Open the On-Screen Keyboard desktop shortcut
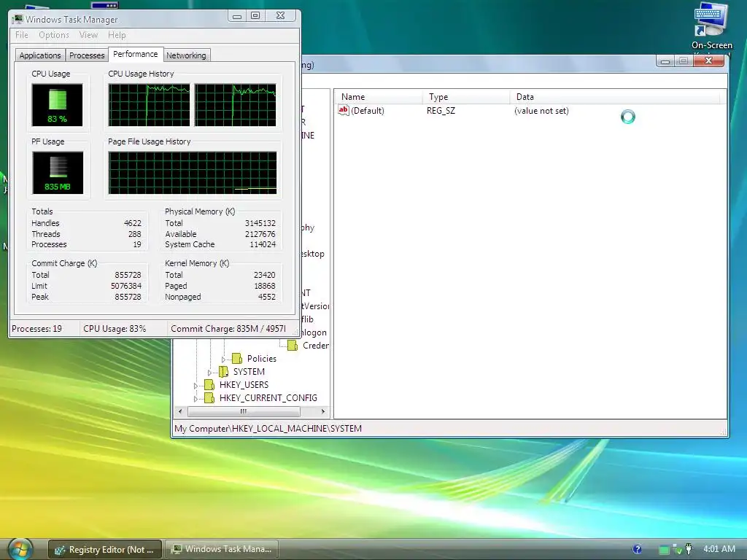This screenshot has width=747, height=560. (x=712, y=26)
